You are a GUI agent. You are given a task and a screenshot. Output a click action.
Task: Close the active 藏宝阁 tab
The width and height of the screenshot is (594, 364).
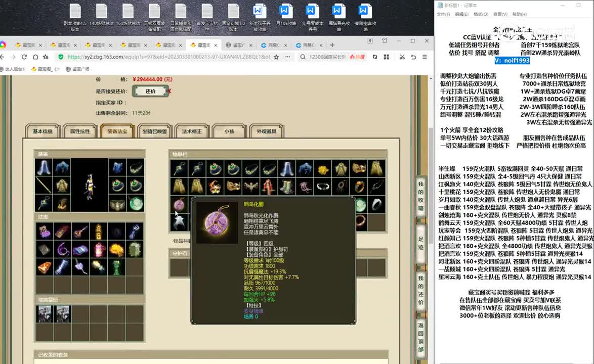click(x=216, y=45)
